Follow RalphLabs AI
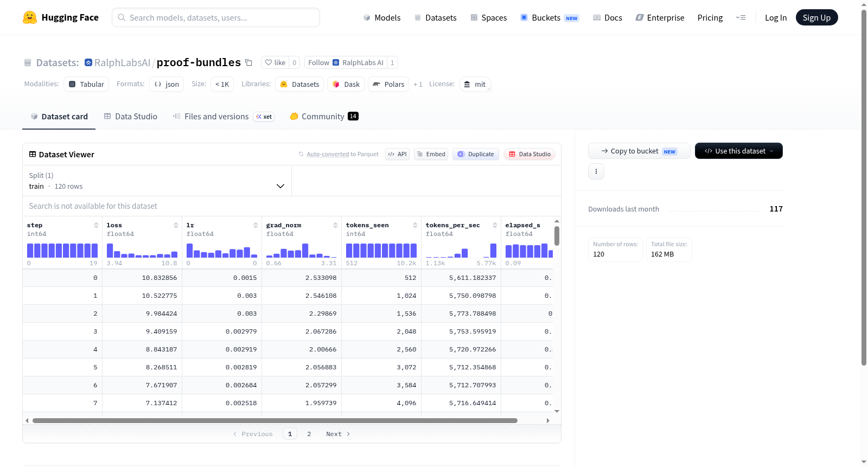Viewport: 868px width, 467px height. 346,62
